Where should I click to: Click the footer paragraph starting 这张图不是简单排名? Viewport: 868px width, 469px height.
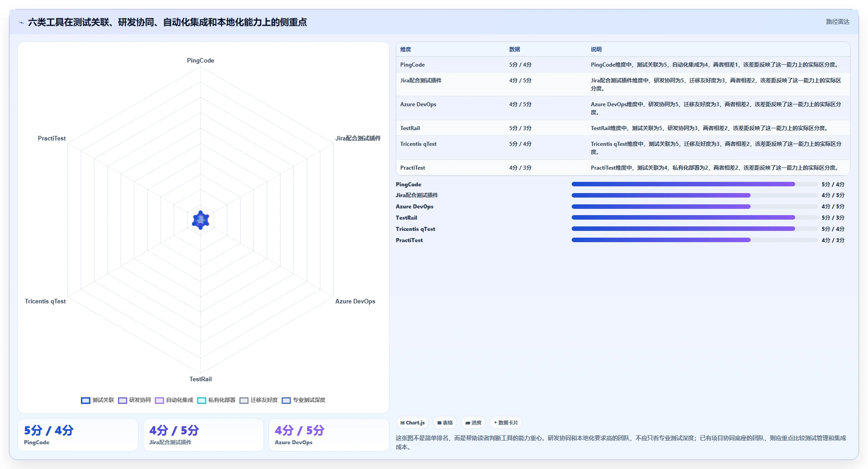621,442
